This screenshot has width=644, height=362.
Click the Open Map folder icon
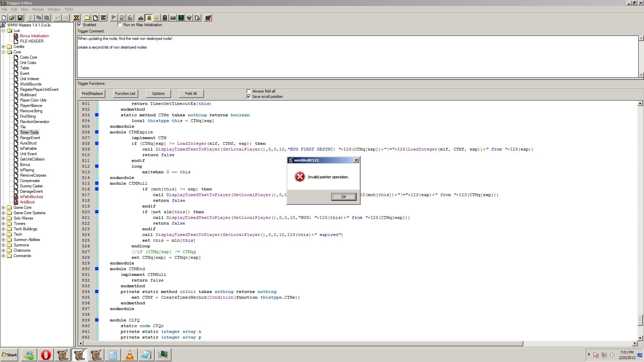pos(12,18)
